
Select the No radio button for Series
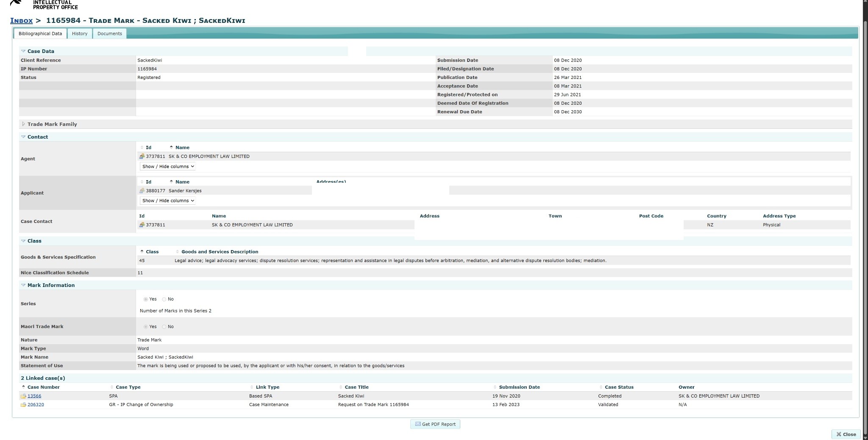164,299
